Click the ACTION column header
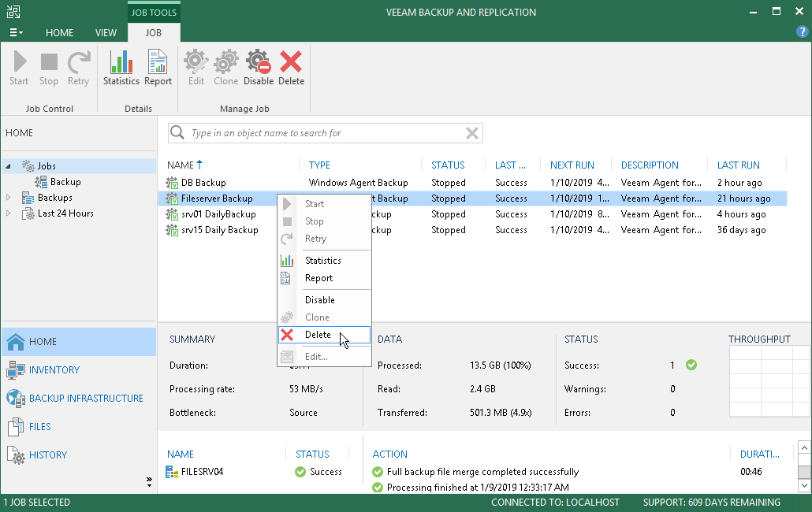The image size is (812, 512). (x=390, y=454)
